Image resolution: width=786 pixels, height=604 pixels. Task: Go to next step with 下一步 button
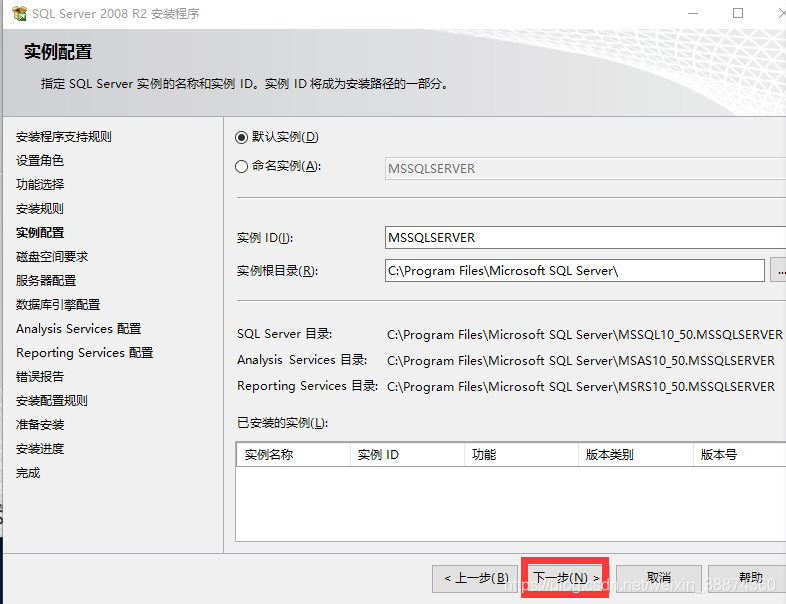[565, 578]
